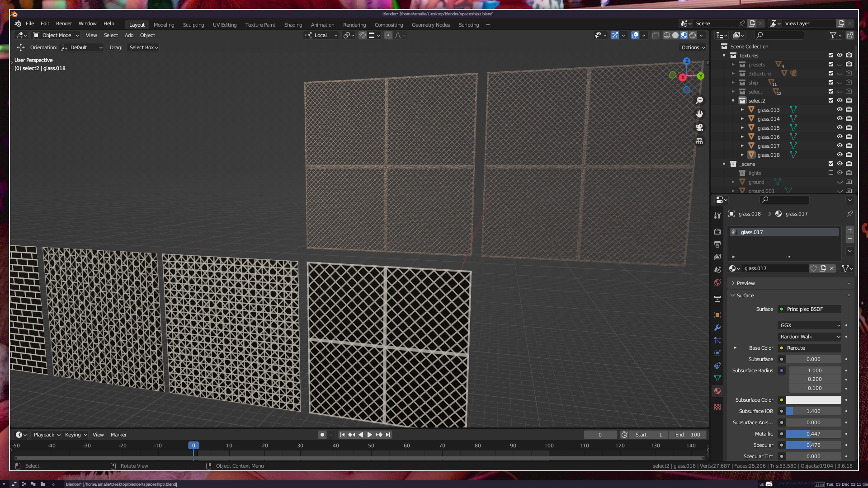This screenshot has width=868, height=488.
Task: Hide glass.015 with its eye icon
Action: 840,128
